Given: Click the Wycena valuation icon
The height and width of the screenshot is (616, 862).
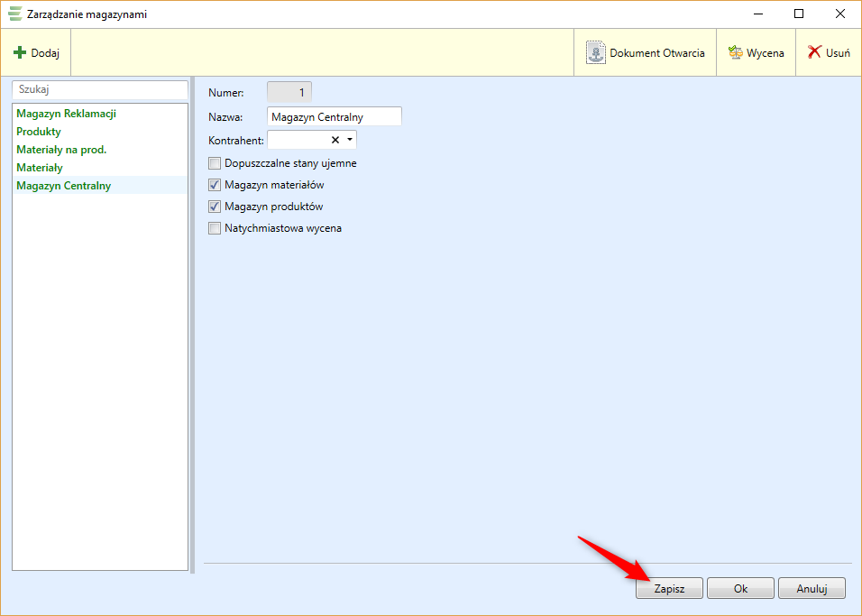Looking at the screenshot, I should point(736,53).
